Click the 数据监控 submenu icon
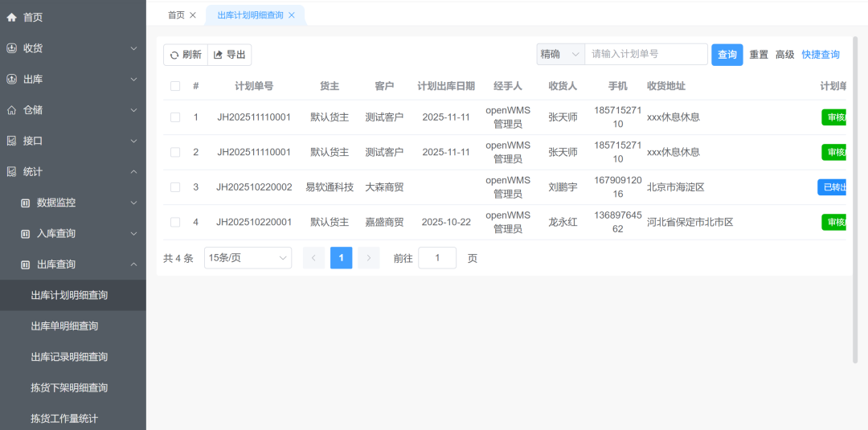 [25, 203]
